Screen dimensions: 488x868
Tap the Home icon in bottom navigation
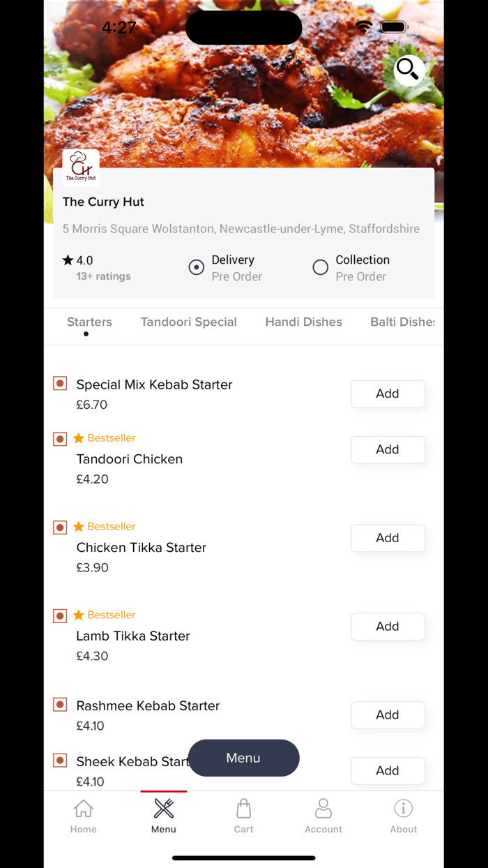click(83, 815)
